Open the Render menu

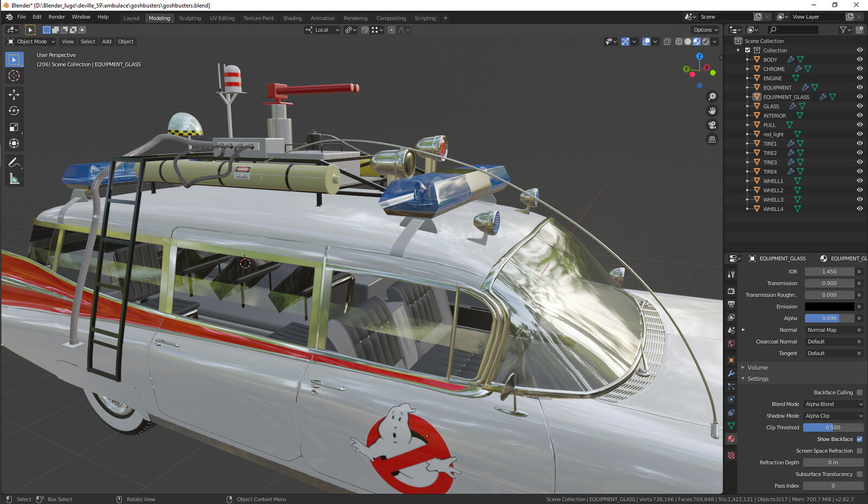coord(56,17)
